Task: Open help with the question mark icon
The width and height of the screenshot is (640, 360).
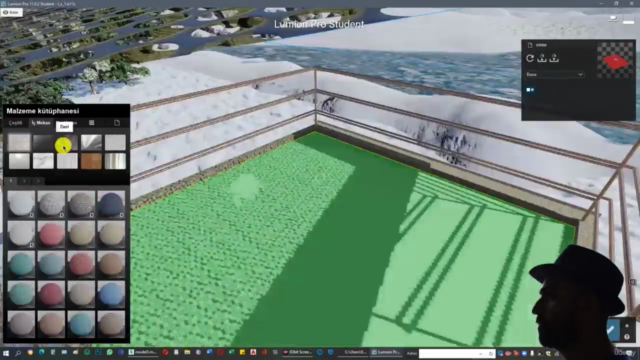Action: 627,337
